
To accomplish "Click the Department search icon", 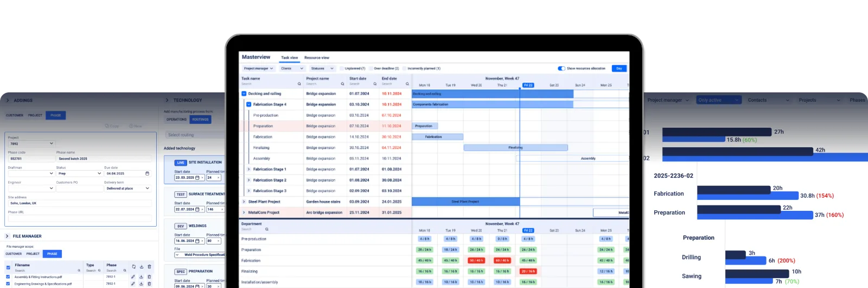I will coord(266,229).
